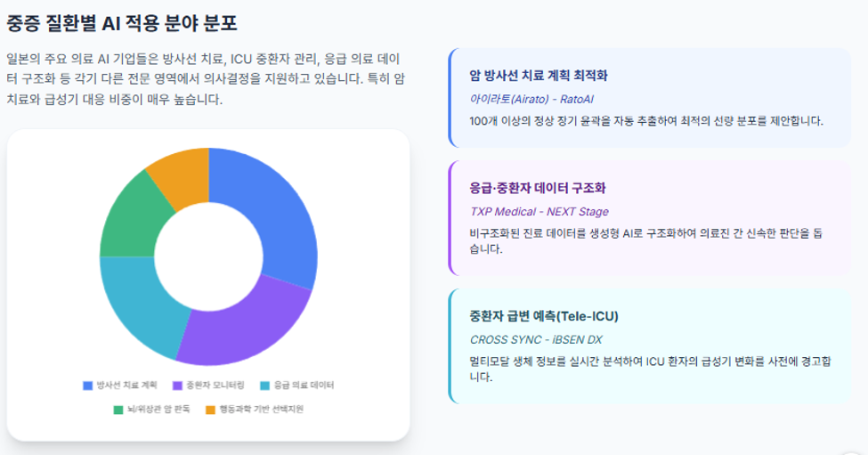Click the purple 중환자 모니터링 legend swatch

(178, 386)
